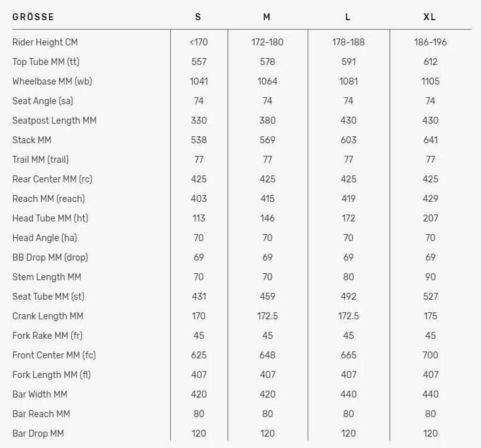Viewport: 481px width, 448px height.
Task: Click the L stack value 603
Action: coord(348,140)
